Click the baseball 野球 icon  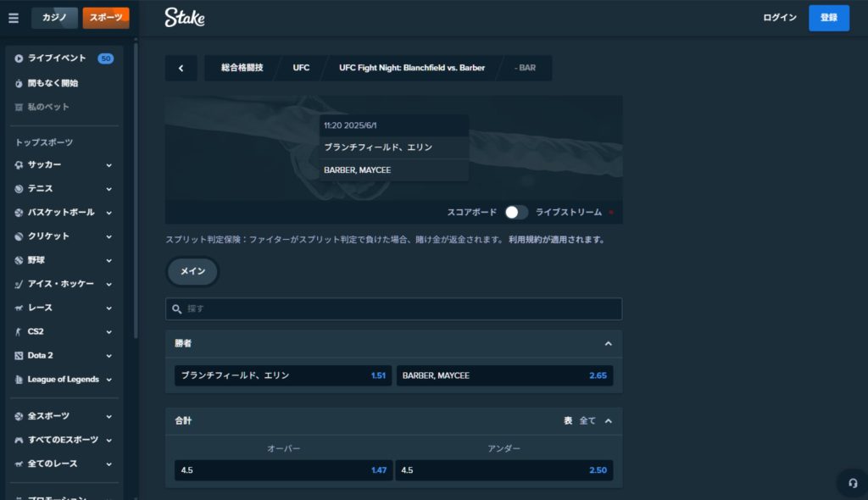(19, 260)
